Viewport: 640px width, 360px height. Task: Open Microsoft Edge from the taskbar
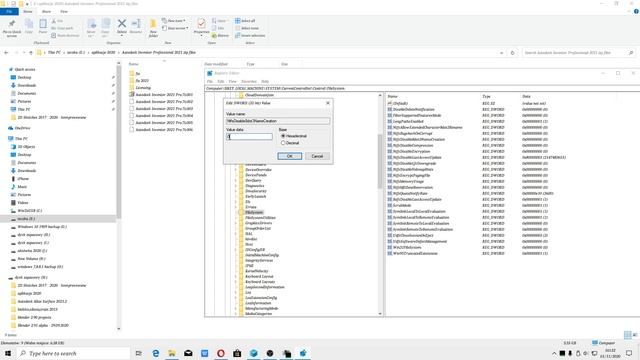pos(156,353)
